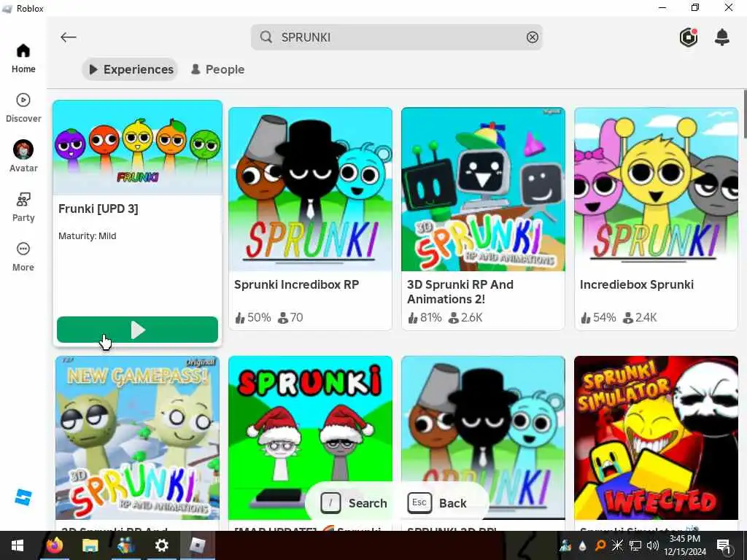Click the Search shortcut hint button
This screenshot has width=747, height=560.
(354, 503)
